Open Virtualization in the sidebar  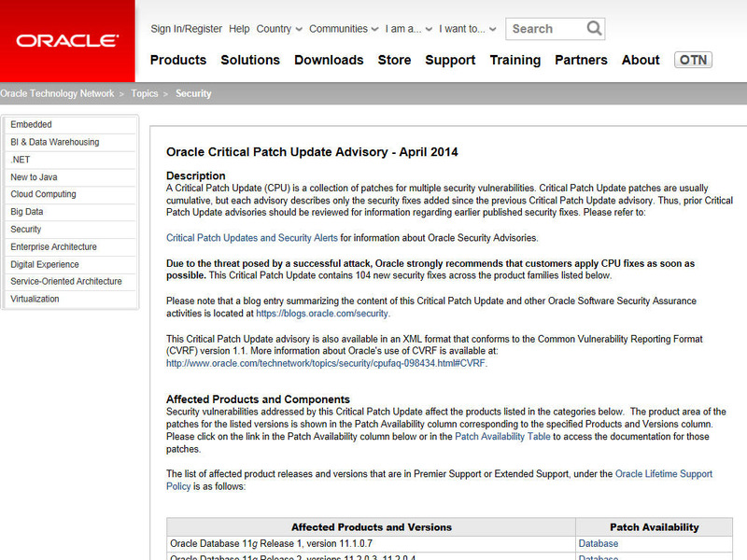point(35,299)
